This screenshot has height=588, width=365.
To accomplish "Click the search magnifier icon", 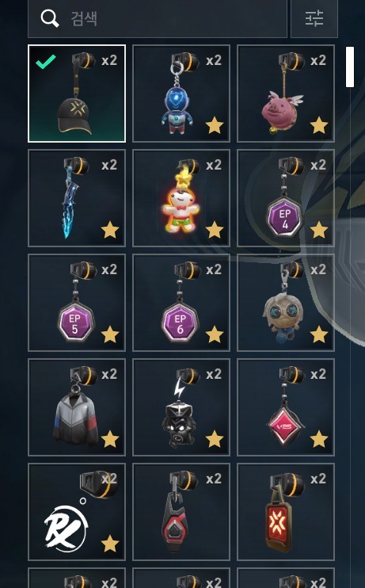I will pyautogui.click(x=50, y=18).
